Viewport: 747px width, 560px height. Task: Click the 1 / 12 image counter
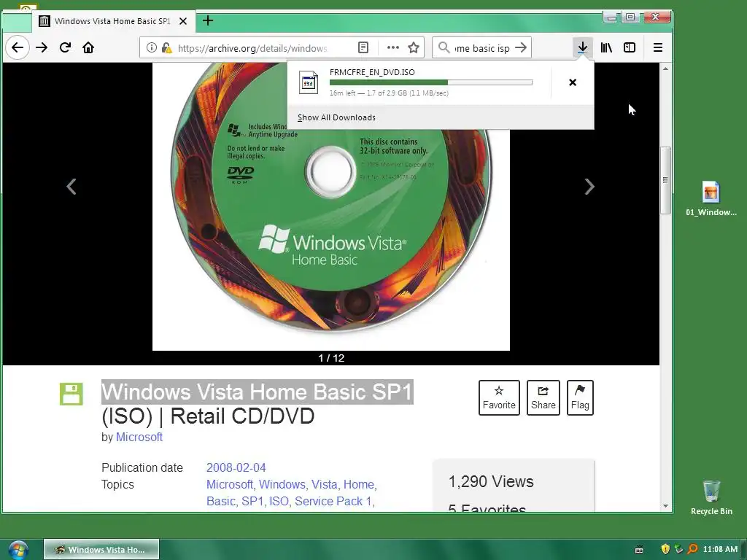pos(331,358)
